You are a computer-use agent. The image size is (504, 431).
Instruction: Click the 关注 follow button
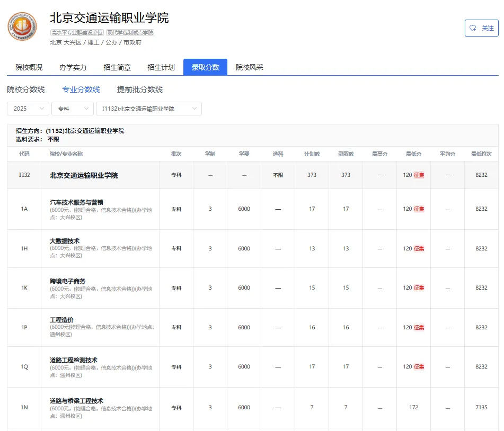(482, 28)
